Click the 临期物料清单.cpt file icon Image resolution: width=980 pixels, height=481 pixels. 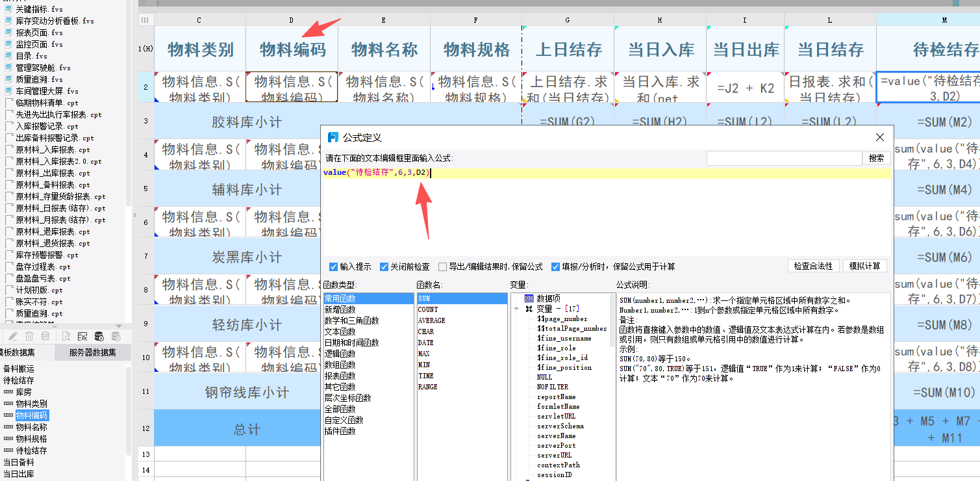[x=9, y=103]
